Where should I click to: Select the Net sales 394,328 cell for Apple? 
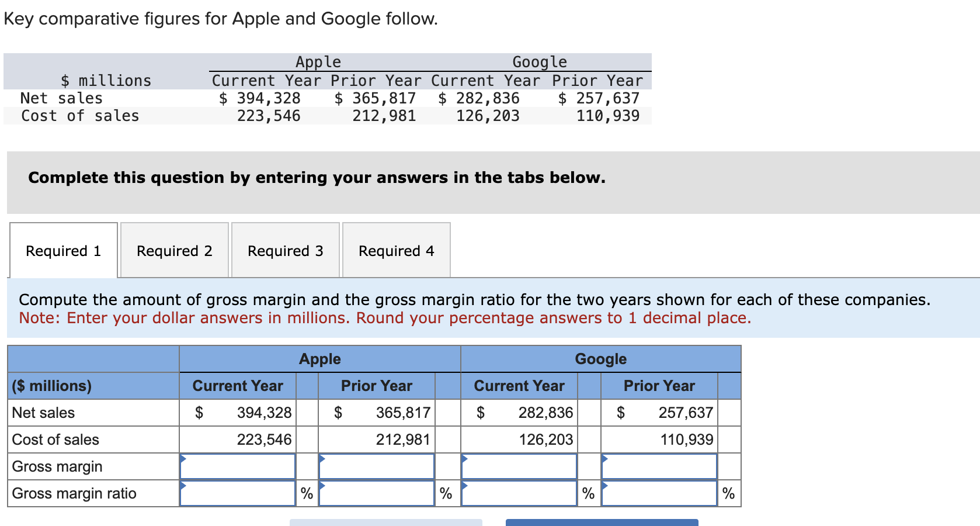pyautogui.click(x=237, y=413)
